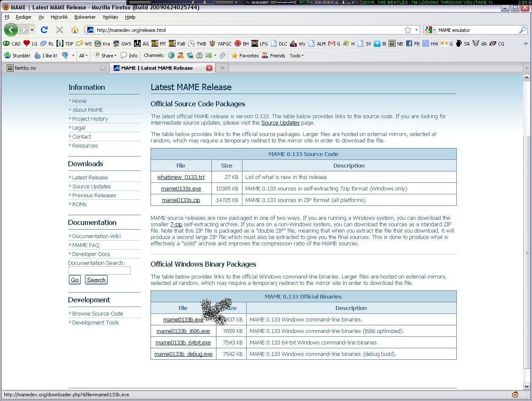Image resolution: width=532 pixels, height=401 pixels.
Task: Open the Historikk menu
Action: tap(59, 17)
